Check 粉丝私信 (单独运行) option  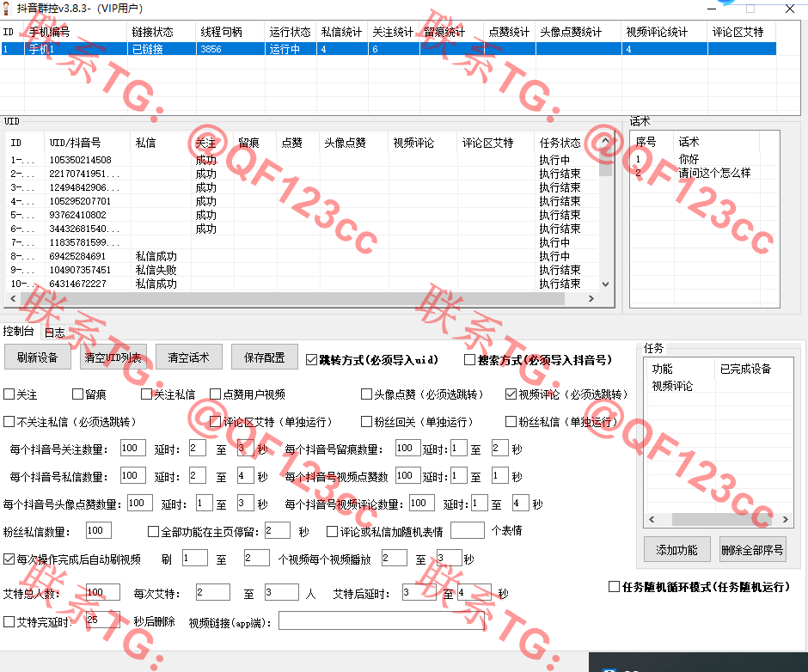coord(511,422)
